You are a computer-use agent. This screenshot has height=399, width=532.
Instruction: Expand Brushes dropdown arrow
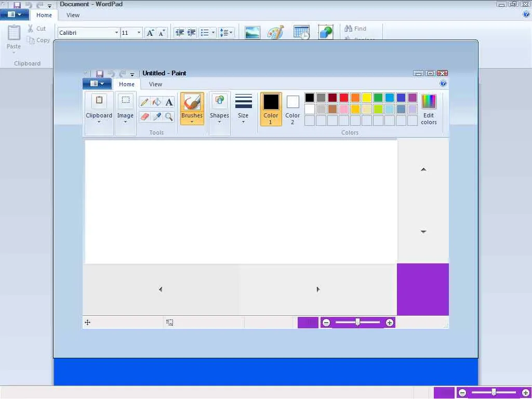click(192, 122)
